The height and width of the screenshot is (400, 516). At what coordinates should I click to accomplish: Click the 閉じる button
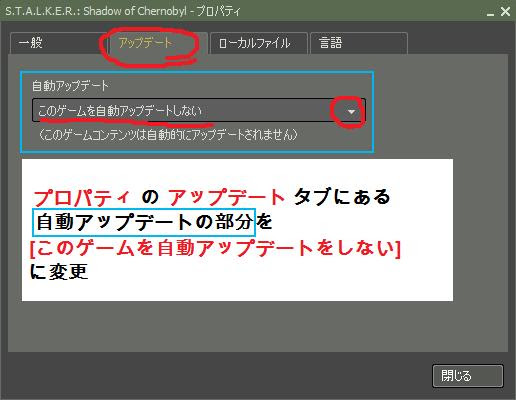(x=468, y=376)
